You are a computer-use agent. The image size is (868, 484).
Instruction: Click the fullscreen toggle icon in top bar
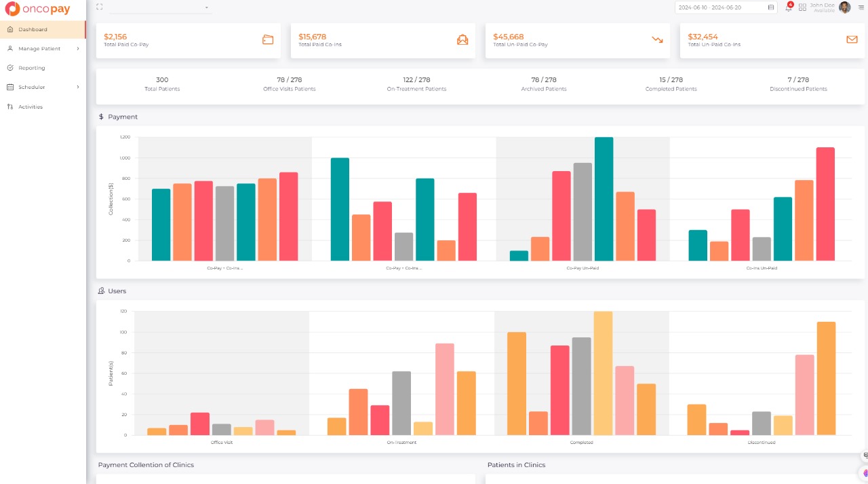coord(100,7)
